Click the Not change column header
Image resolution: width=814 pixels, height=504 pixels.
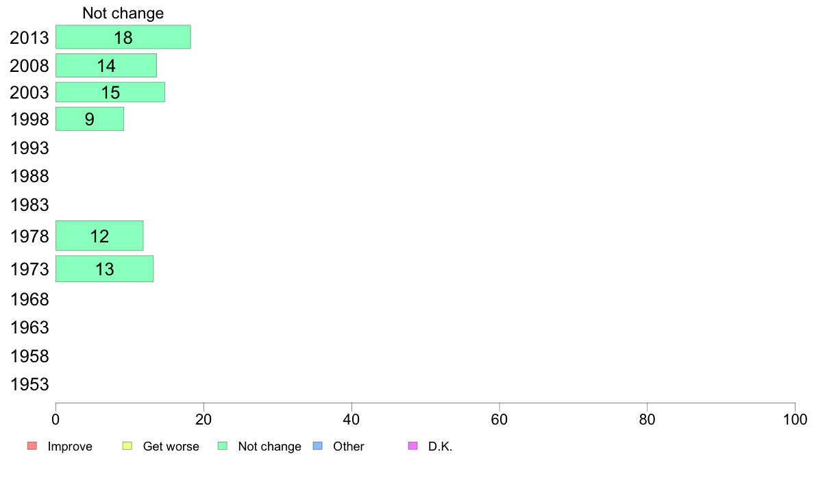click(x=123, y=13)
